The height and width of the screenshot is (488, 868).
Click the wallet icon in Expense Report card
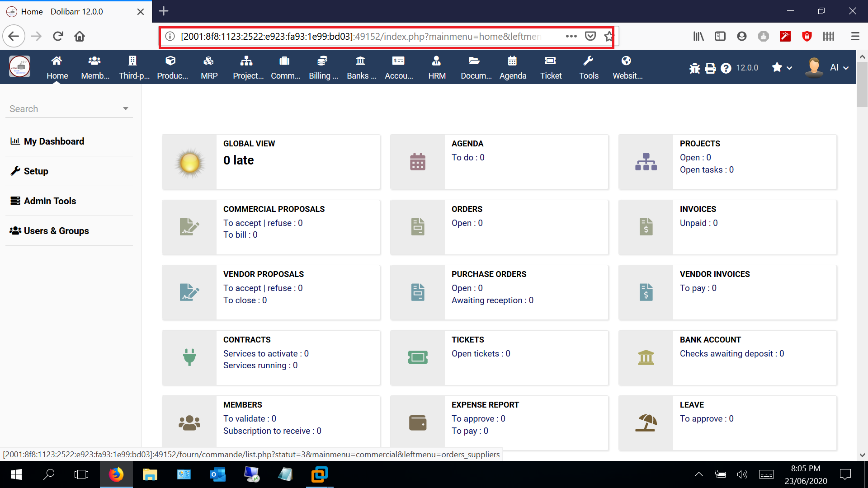(418, 423)
